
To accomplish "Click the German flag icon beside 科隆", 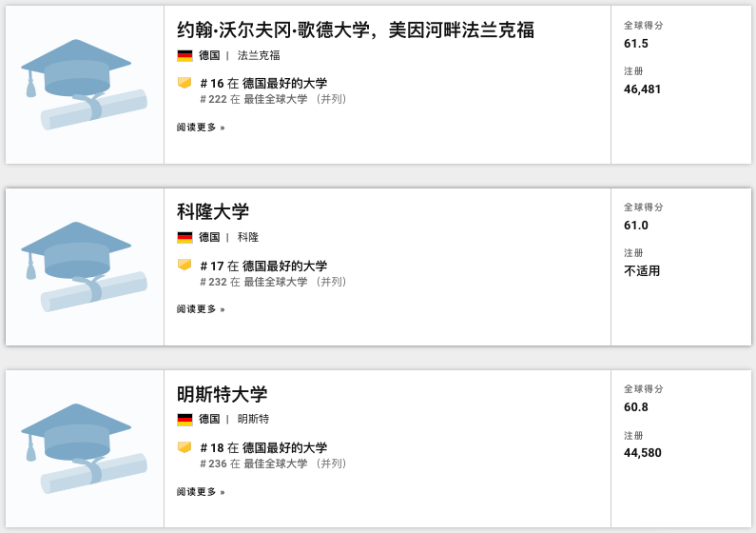I will coord(184,237).
